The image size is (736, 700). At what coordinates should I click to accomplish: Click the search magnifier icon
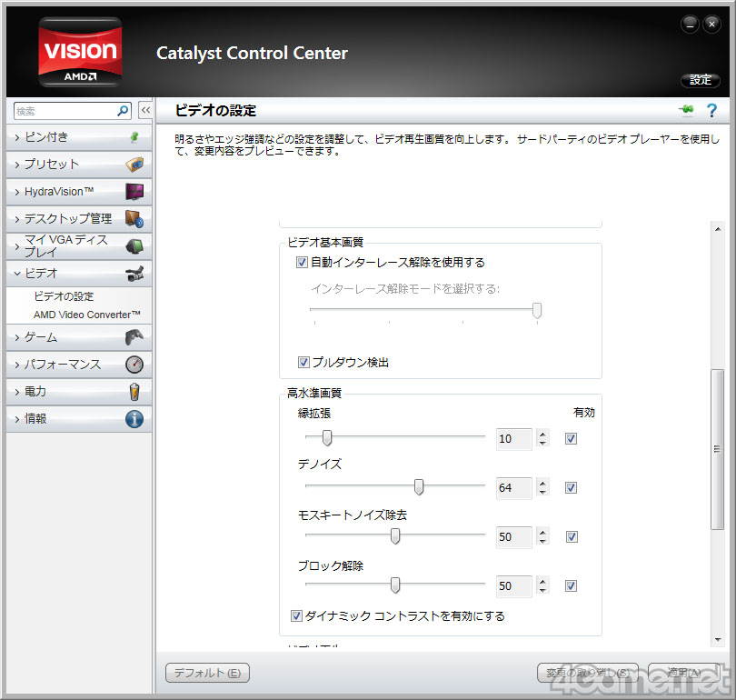(123, 111)
